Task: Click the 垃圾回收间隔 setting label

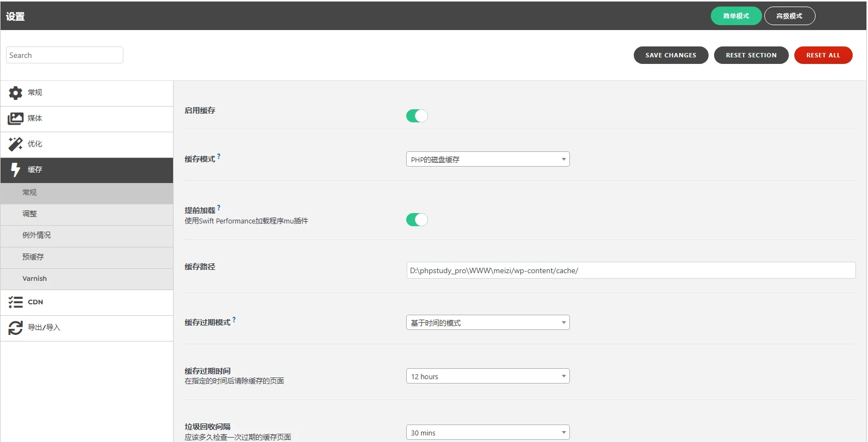Action: click(x=207, y=427)
